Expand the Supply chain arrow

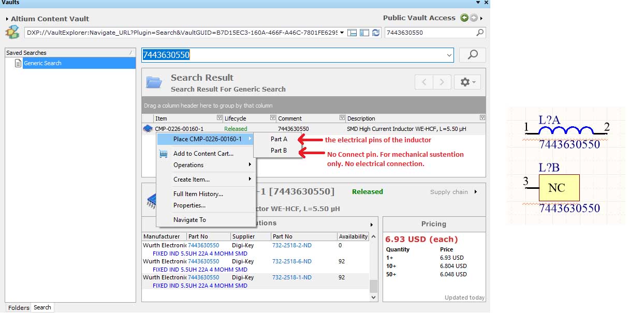pos(476,192)
